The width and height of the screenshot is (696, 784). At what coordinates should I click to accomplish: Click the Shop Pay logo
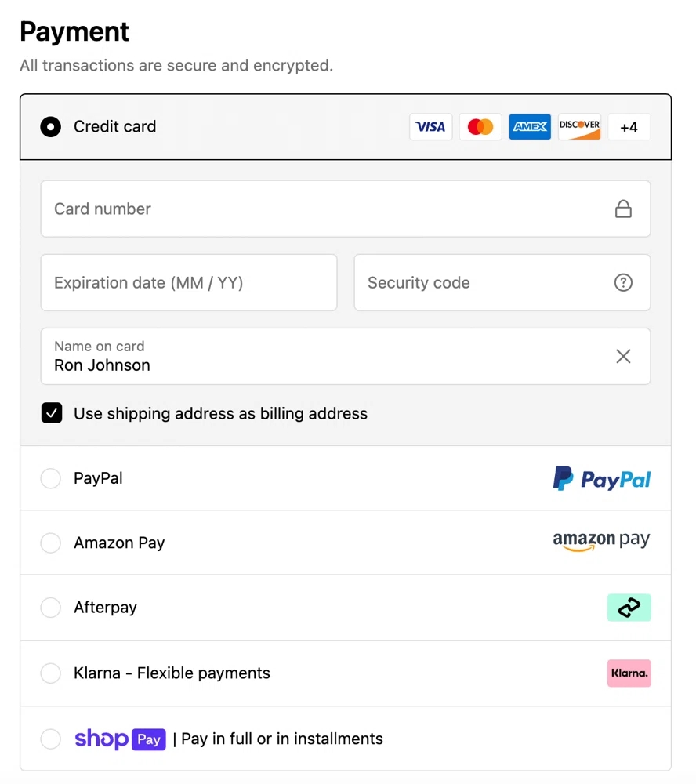tap(120, 739)
